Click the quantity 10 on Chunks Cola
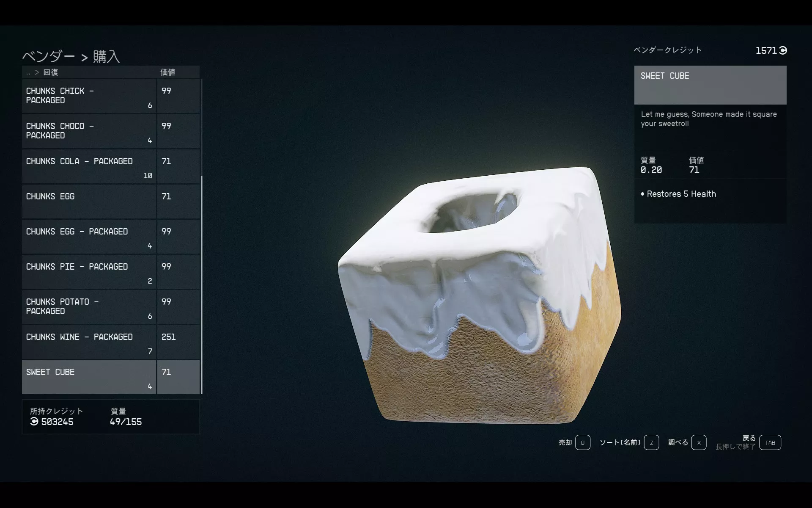812x508 pixels. [148, 175]
